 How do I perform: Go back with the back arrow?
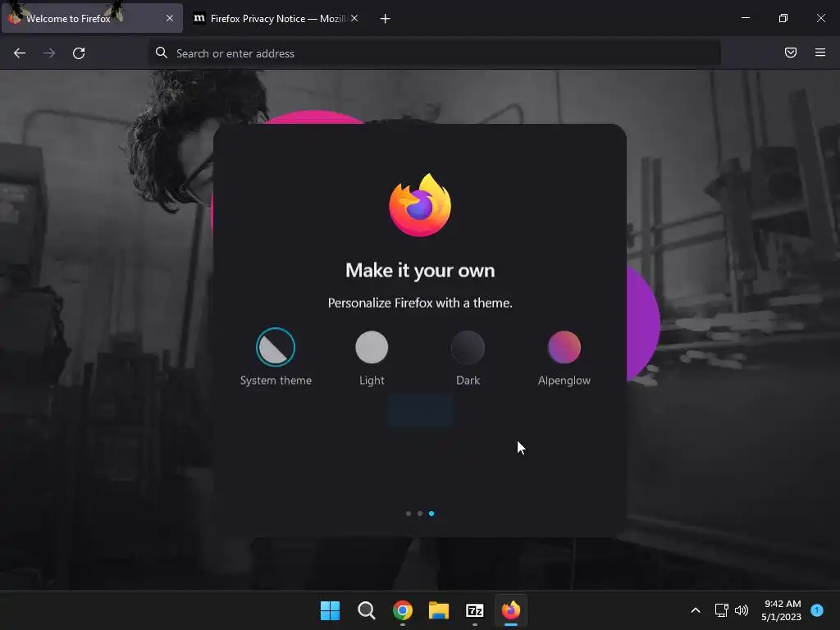point(20,53)
